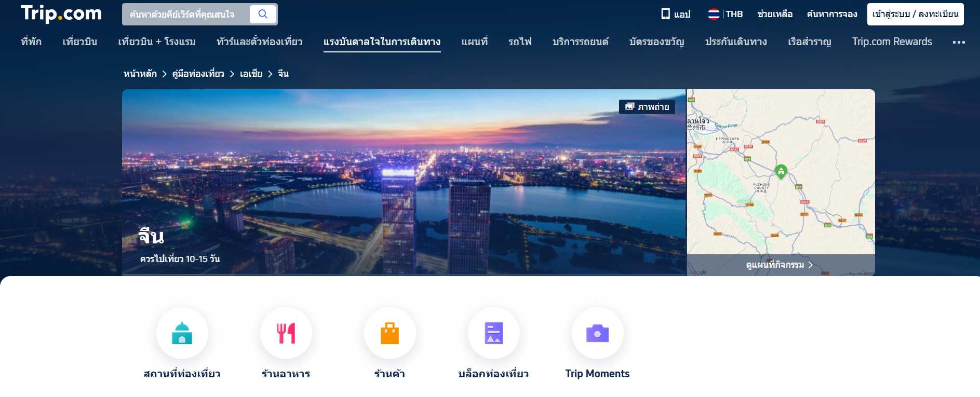Select แรงบันดาลใจในการเดินทาง tab
Viewport: 980px width, 397px height.
click(x=382, y=42)
